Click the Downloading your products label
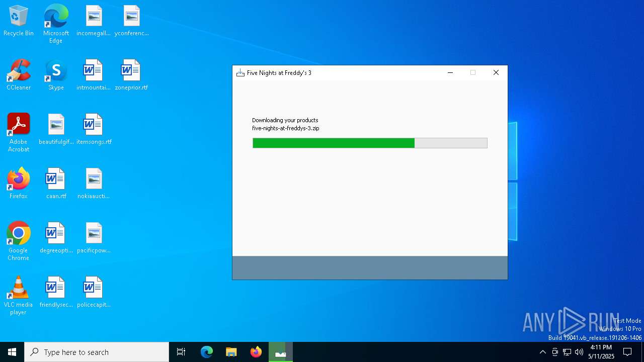The image size is (644, 362). point(285,120)
